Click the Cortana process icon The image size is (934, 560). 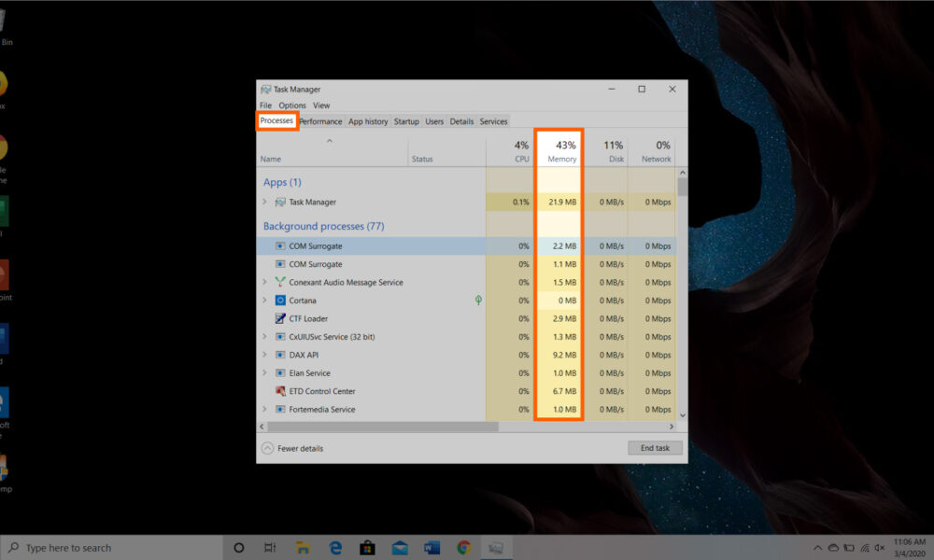[280, 301]
